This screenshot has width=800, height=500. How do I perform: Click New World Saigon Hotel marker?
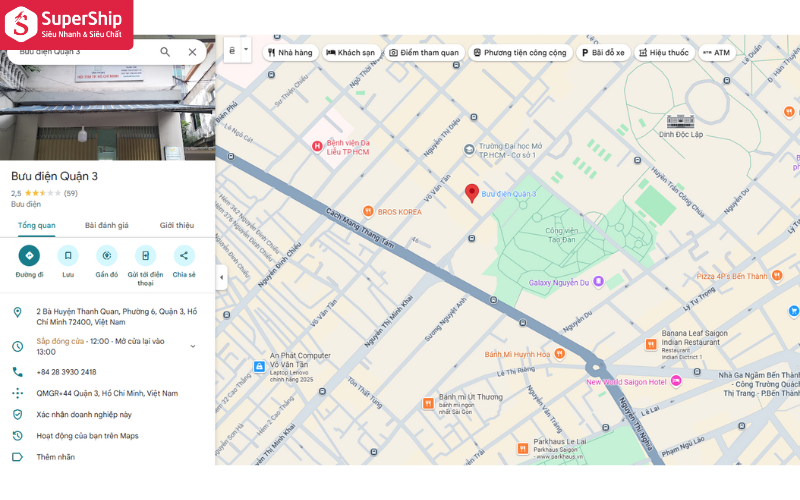[676, 381]
